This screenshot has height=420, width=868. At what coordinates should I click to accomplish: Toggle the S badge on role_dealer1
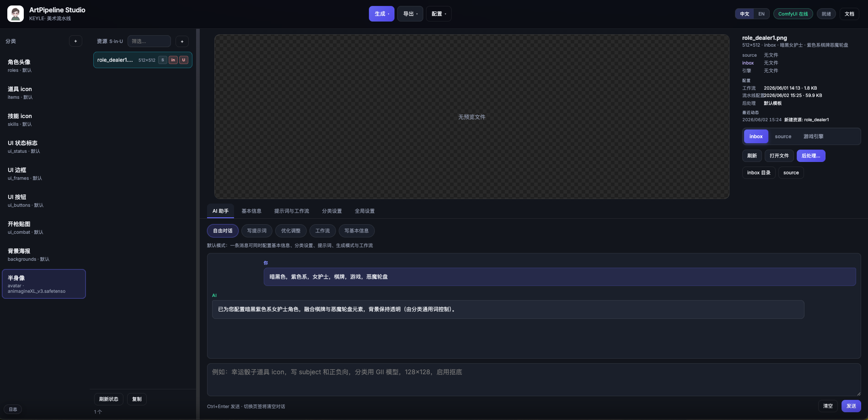pyautogui.click(x=163, y=60)
